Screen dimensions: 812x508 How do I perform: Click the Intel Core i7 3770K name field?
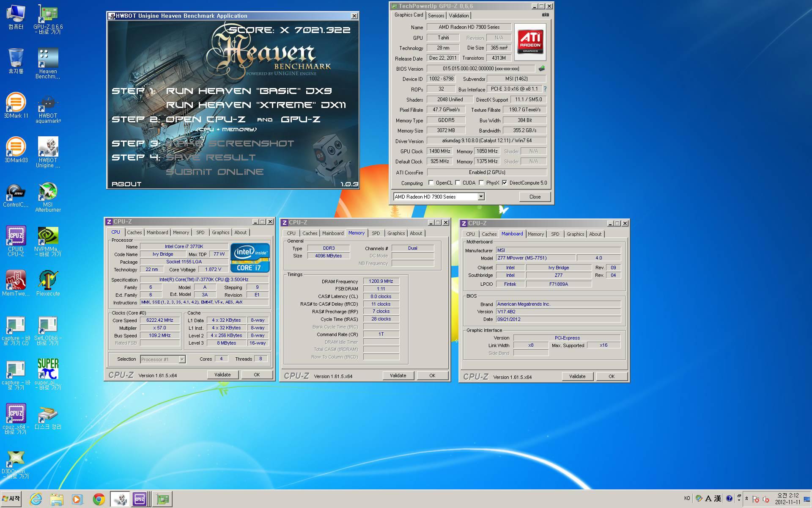coord(184,246)
